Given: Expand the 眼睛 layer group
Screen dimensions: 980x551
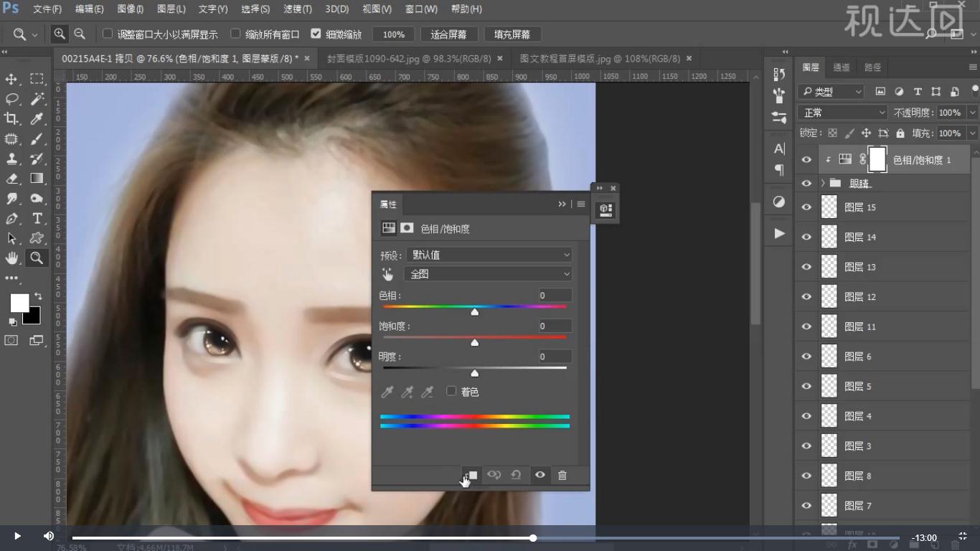Looking at the screenshot, I should coord(823,183).
